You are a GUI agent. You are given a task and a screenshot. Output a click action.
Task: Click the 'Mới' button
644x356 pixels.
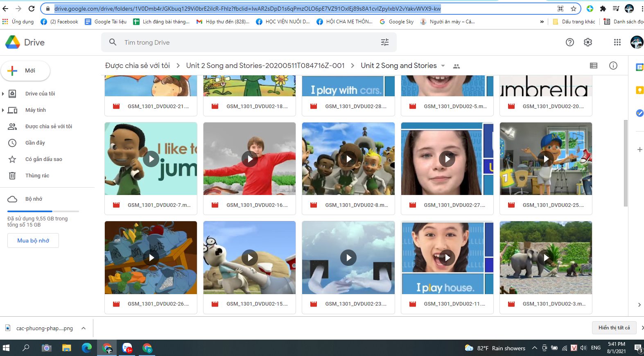tap(25, 71)
